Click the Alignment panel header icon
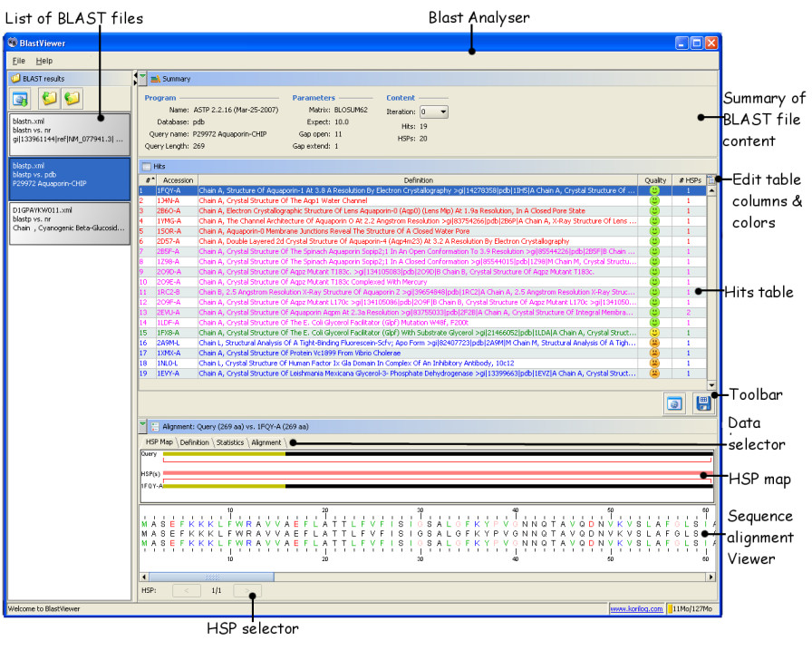 click(155, 427)
